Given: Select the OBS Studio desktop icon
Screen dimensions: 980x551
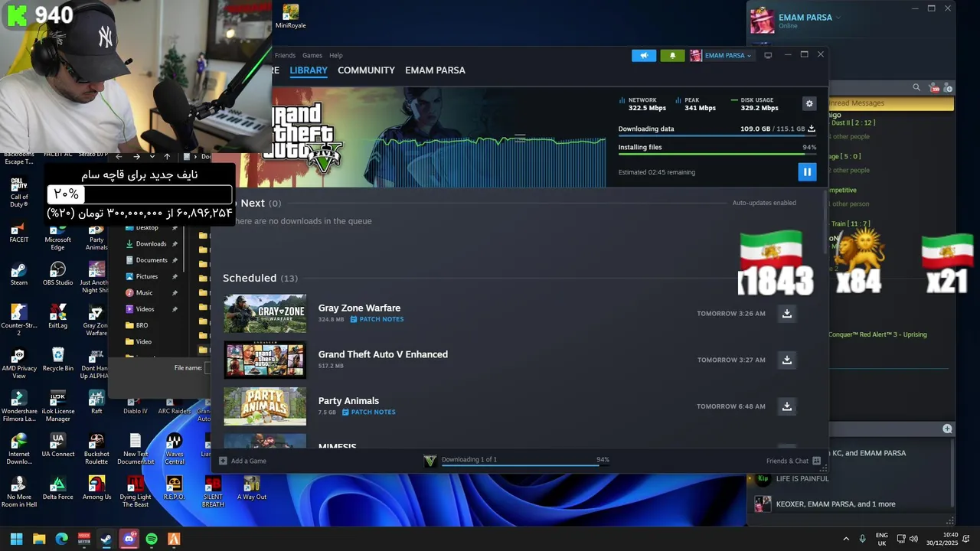Looking at the screenshot, I should pyautogui.click(x=57, y=274).
